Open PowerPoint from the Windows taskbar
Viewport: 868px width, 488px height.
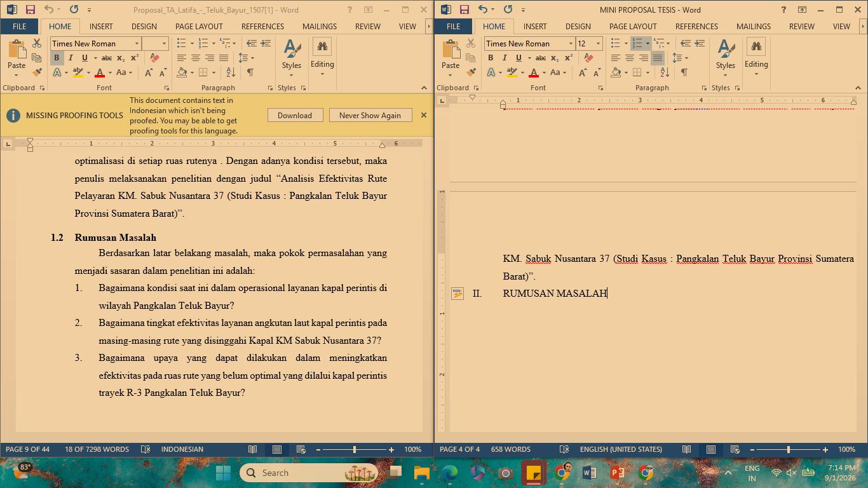coord(617,473)
